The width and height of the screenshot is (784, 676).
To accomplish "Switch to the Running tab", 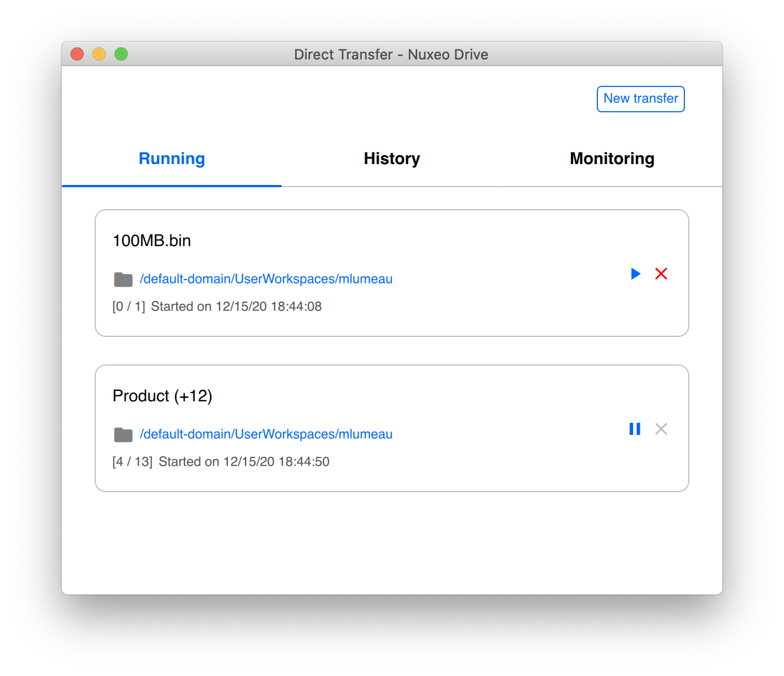I will [172, 159].
